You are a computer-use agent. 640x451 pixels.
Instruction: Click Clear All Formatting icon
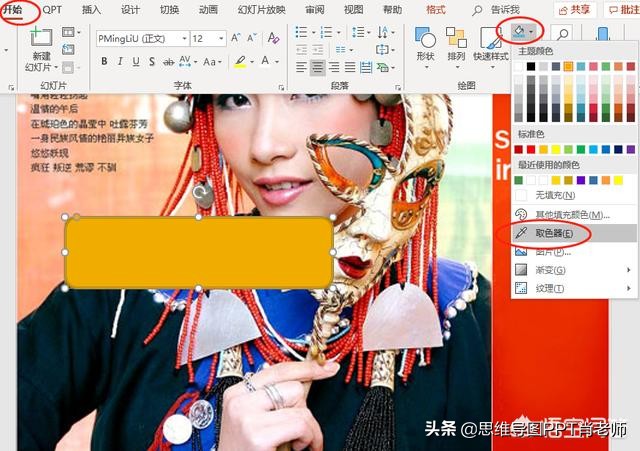(x=273, y=38)
